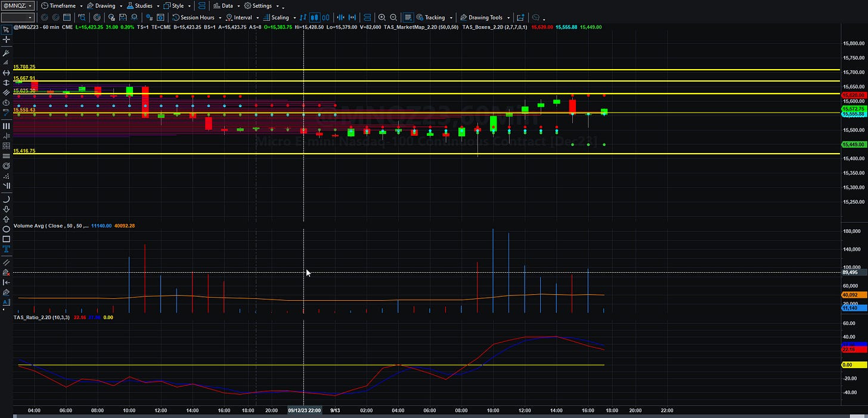Screen dimensions: 868x418
Task: Click the Drawing Tools button
Action: tap(485, 17)
